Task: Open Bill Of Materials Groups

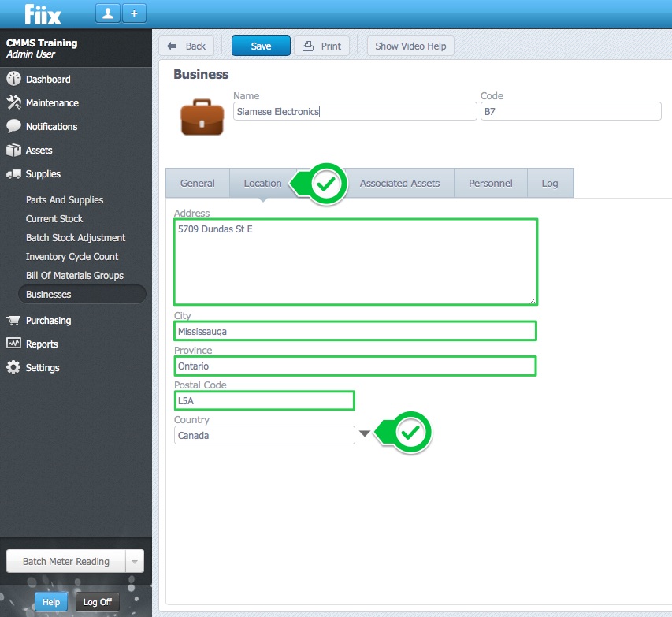Action: [75, 275]
